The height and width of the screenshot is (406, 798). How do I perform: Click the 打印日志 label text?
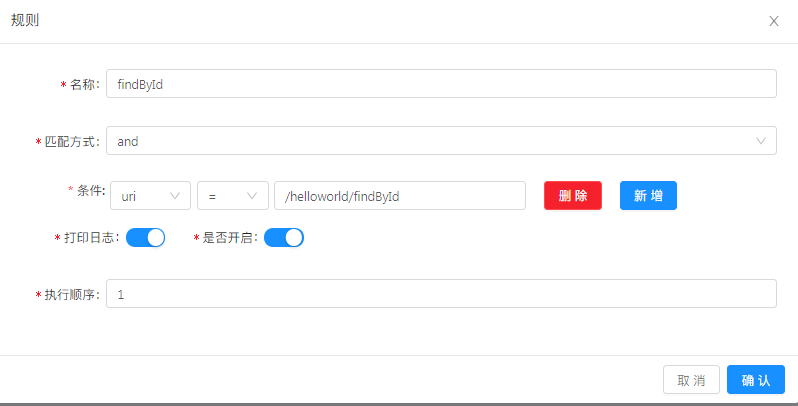click(x=89, y=238)
